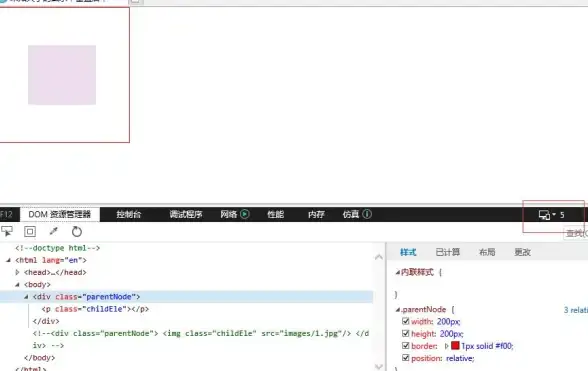
Task: Toggle the DOM element highlighting box icon
Action: (x=30, y=231)
